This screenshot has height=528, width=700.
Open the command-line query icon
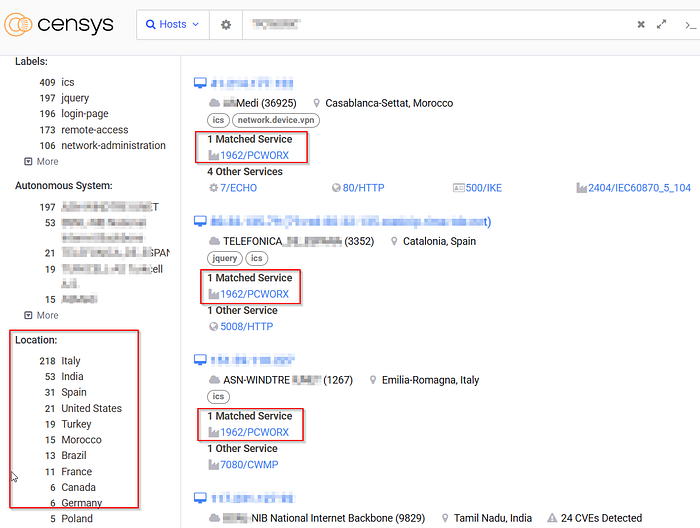pos(690,25)
